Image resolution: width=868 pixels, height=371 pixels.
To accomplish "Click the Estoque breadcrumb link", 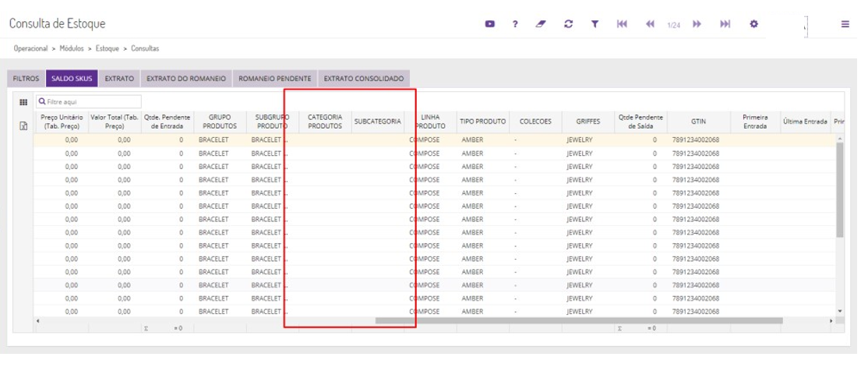I will [108, 48].
